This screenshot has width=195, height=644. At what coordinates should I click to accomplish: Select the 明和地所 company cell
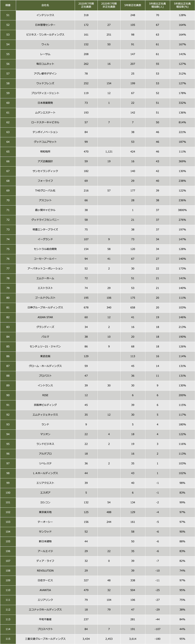pyautogui.click(x=45, y=151)
